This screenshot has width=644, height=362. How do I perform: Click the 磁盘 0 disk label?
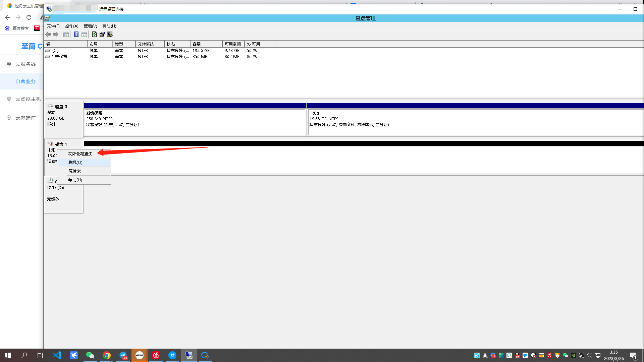click(61, 107)
